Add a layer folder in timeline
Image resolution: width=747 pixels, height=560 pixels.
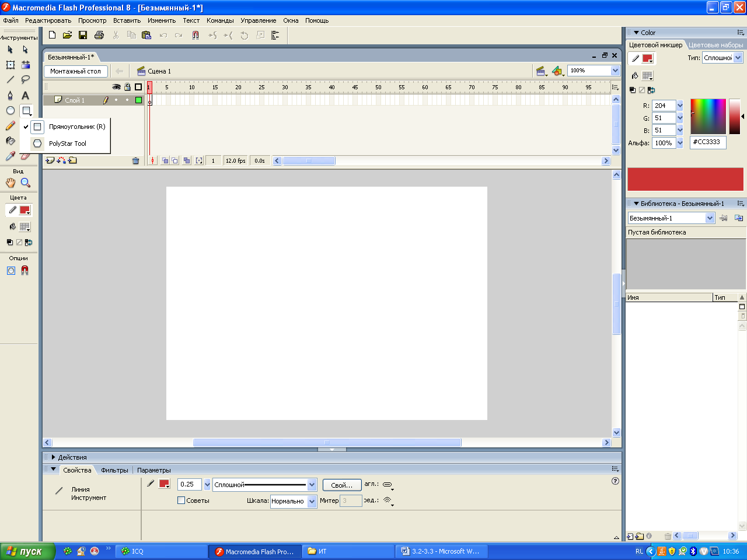[72, 160]
